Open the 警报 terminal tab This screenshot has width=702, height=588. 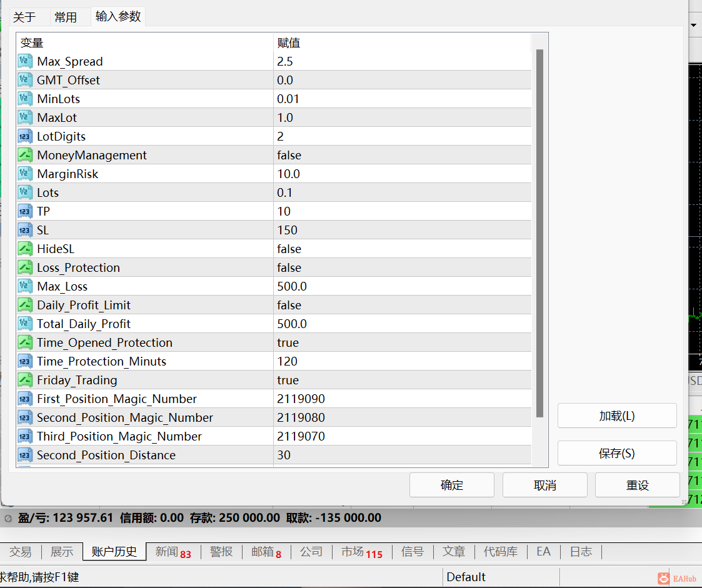[x=221, y=552]
